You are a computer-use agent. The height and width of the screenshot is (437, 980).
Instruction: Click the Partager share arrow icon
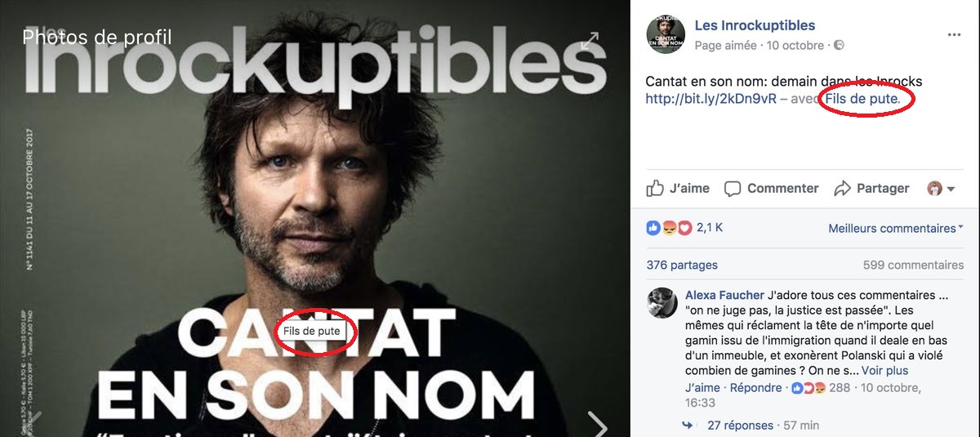842,189
